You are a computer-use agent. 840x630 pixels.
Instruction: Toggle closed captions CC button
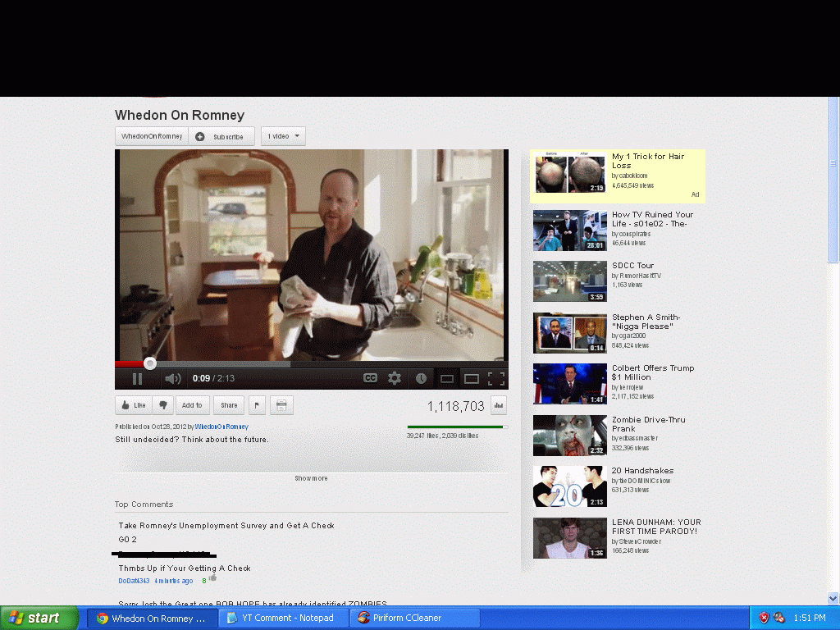pos(370,378)
